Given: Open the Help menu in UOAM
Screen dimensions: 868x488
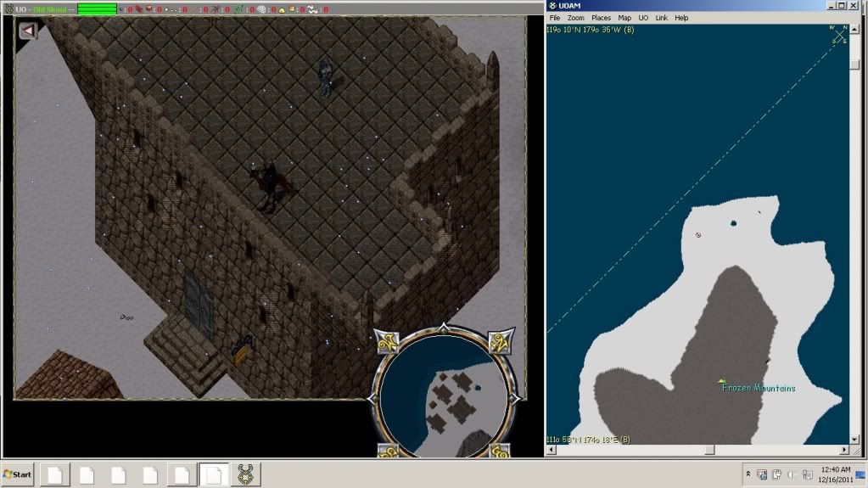Looking at the screenshot, I should click(681, 18).
